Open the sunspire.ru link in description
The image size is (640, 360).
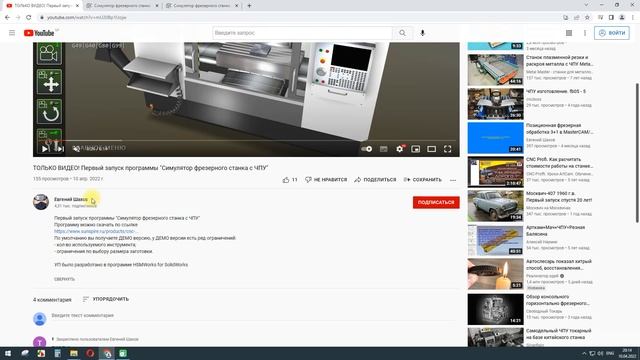[x=95, y=231]
